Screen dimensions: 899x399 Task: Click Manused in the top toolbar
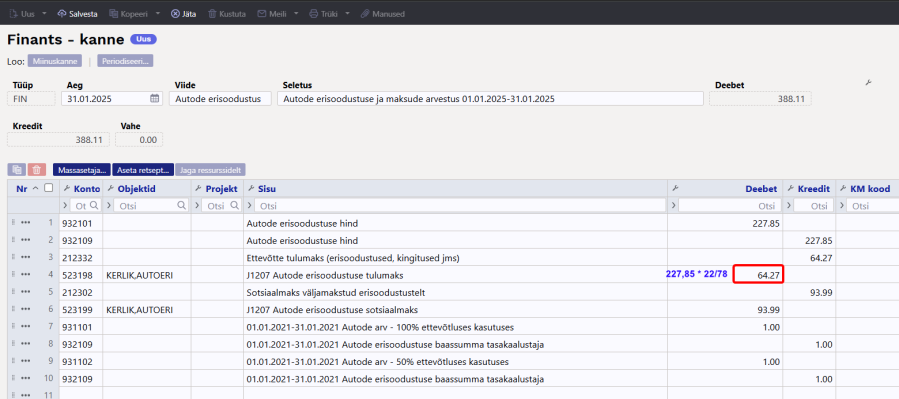382,14
